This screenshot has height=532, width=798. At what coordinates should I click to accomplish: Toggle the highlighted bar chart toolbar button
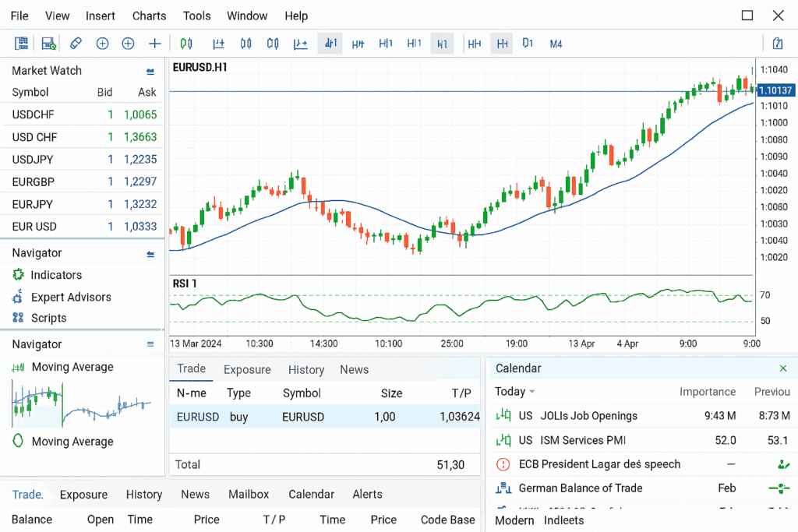pos(330,44)
